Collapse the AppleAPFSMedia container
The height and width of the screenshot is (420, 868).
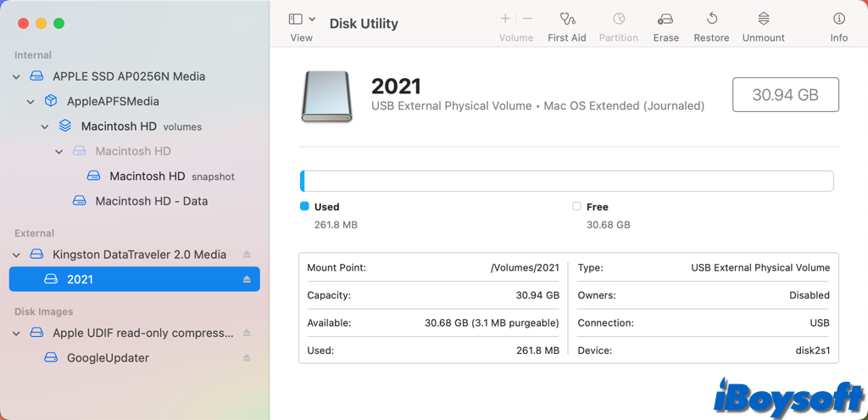click(31, 102)
